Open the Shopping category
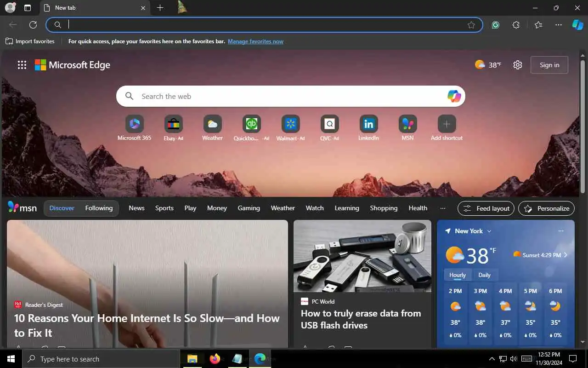 [384, 208]
